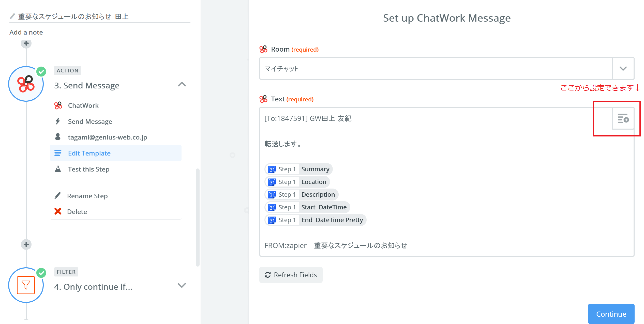Expand the 4. Only continue if... step
Image resolution: width=644 pixels, height=324 pixels.
(x=182, y=285)
